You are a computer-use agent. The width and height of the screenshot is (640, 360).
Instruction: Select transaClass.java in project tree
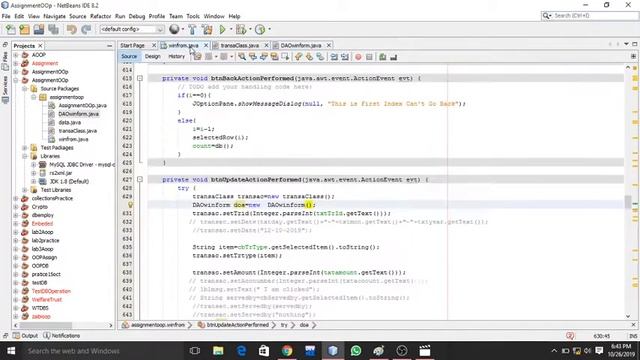click(x=77, y=131)
